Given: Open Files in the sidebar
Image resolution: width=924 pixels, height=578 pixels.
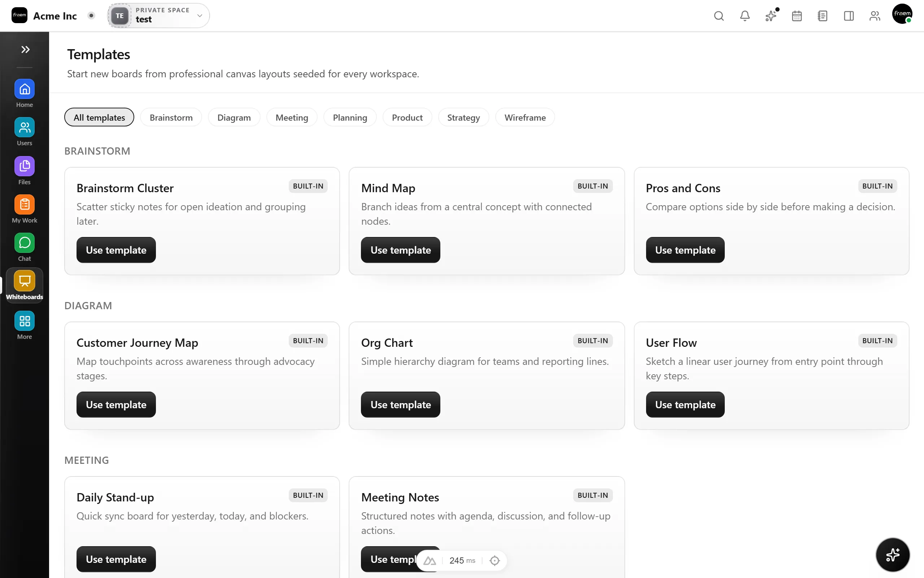Looking at the screenshot, I should 25,171.
